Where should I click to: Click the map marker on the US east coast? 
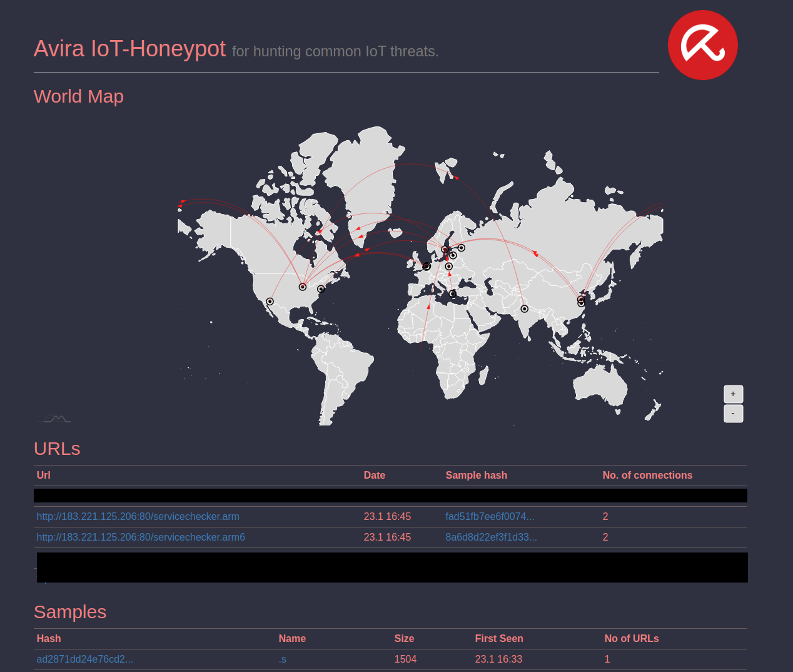coord(321,289)
